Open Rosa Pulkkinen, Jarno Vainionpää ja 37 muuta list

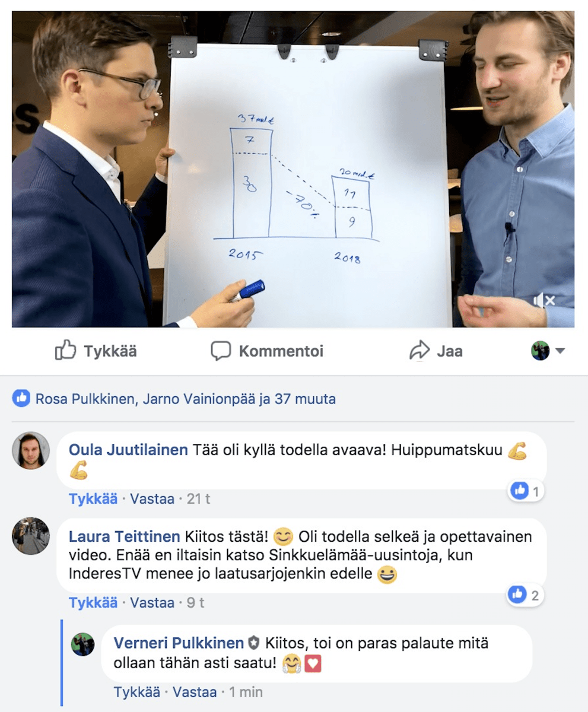[186, 399]
